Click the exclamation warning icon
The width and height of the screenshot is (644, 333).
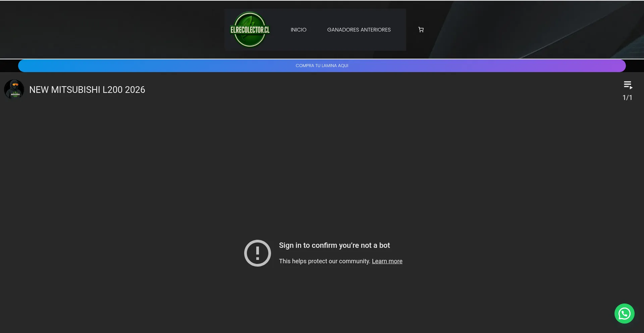point(257,253)
